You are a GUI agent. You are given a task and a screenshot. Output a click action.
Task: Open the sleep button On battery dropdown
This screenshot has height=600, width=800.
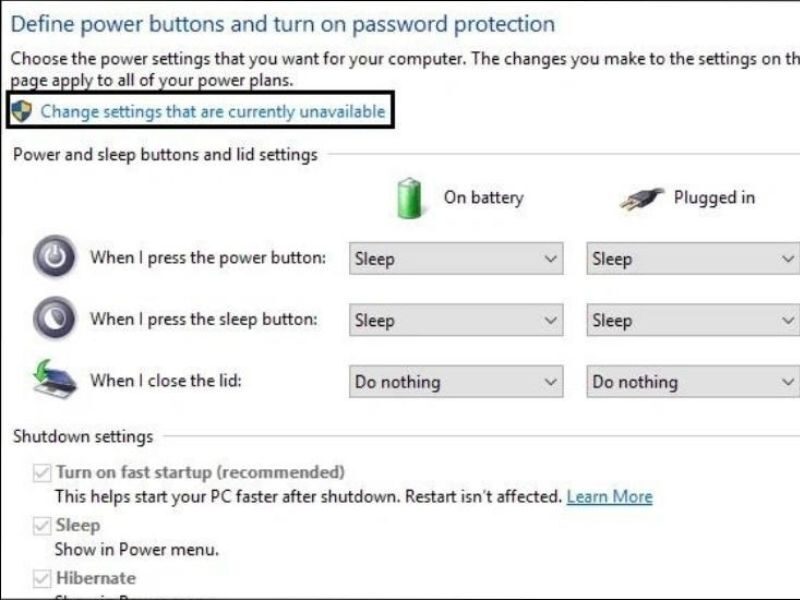click(455, 320)
